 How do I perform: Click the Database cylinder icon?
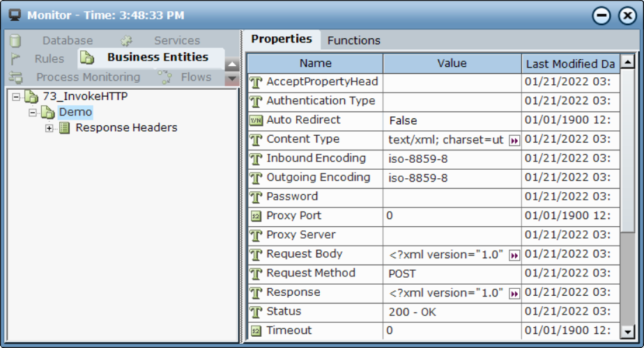click(x=15, y=40)
